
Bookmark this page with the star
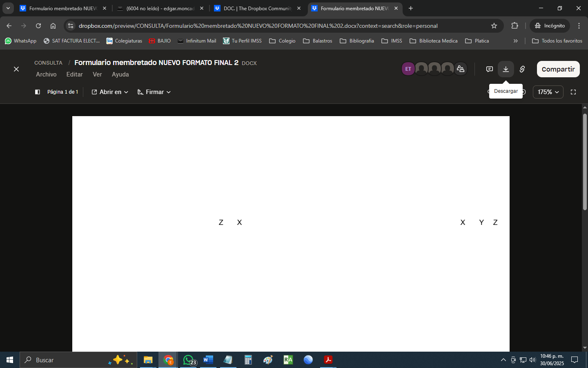[494, 26]
